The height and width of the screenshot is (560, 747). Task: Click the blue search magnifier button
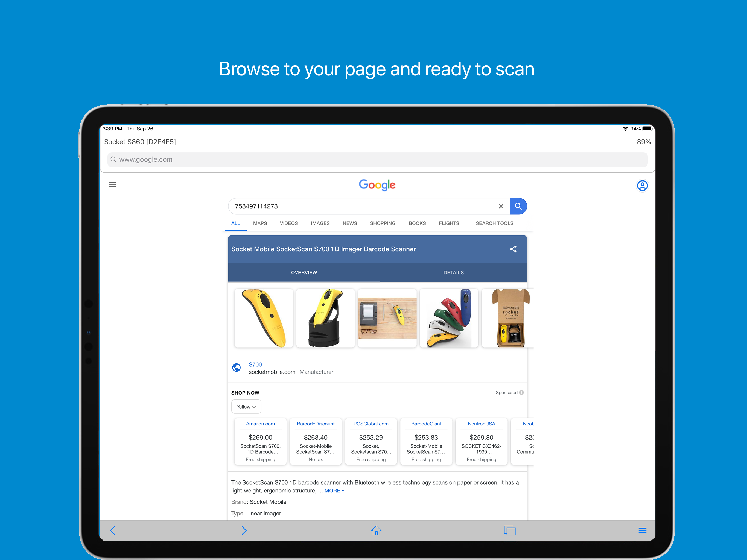pyautogui.click(x=518, y=206)
